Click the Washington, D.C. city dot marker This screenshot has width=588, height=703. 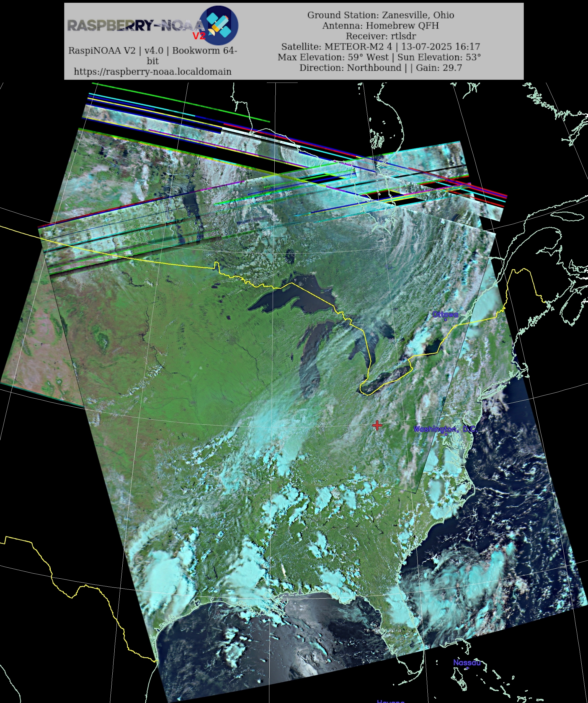coord(446,435)
